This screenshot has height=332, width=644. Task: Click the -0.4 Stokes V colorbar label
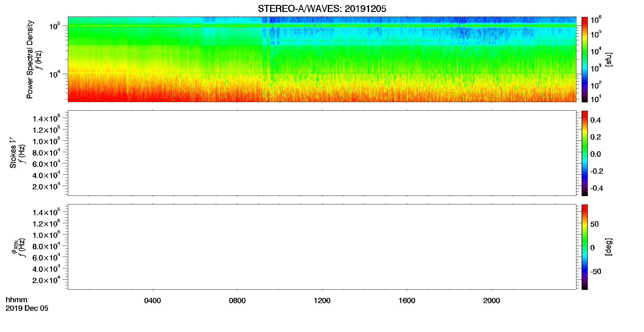pyautogui.click(x=597, y=188)
